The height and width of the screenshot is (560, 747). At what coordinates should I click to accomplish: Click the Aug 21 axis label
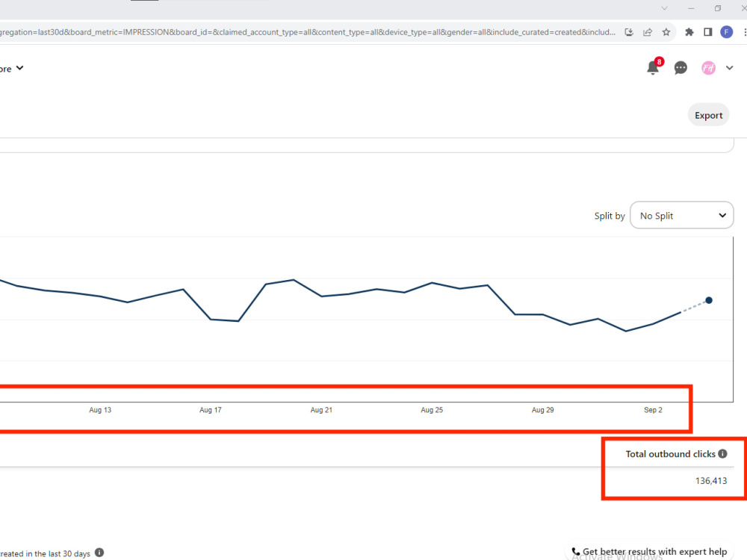(321, 410)
